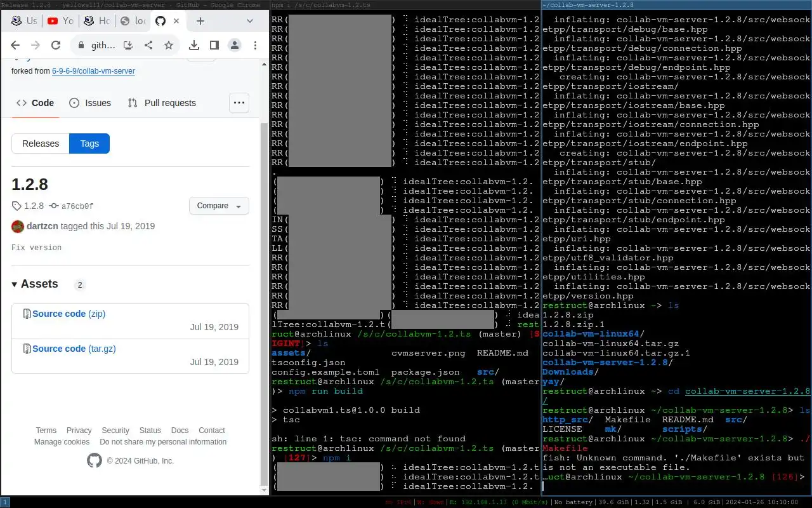Click the page scrollbar's up arrow
The width and height of the screenshot is (812, 508).
(x=265, y=63)
